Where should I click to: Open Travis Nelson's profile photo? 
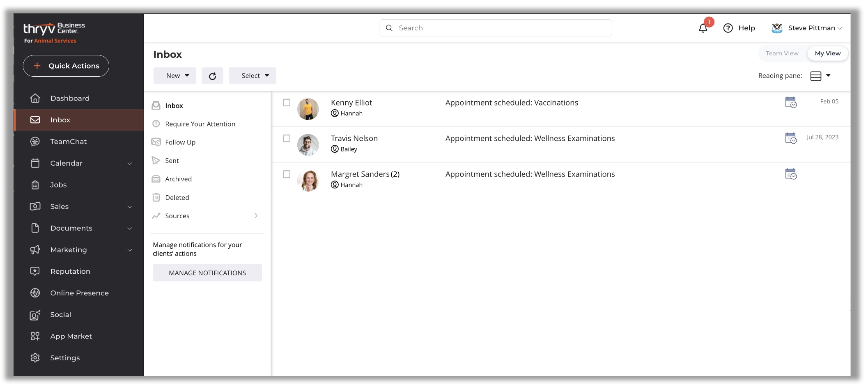(x=308, y=145)
